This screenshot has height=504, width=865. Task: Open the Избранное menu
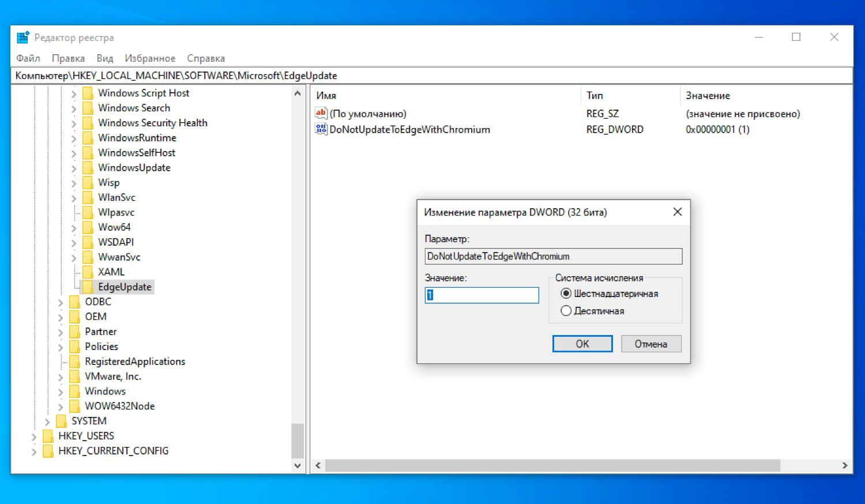tap(150, 58)
